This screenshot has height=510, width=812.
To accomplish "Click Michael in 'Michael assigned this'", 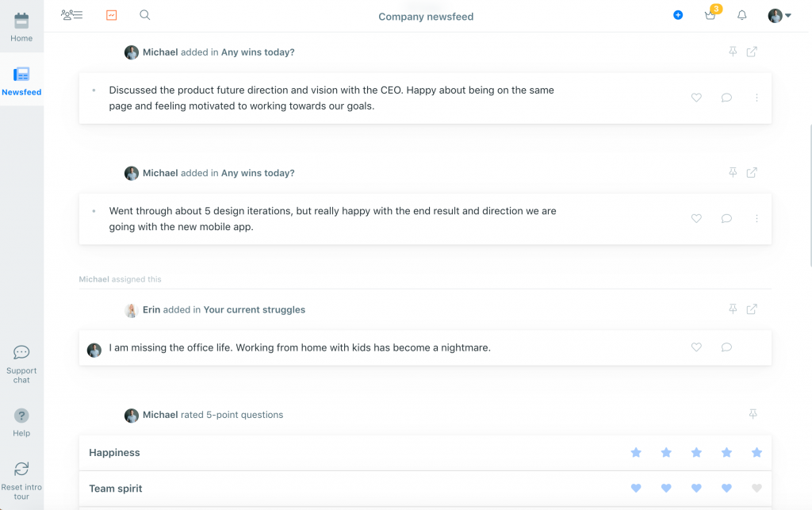I will [94, 279].
